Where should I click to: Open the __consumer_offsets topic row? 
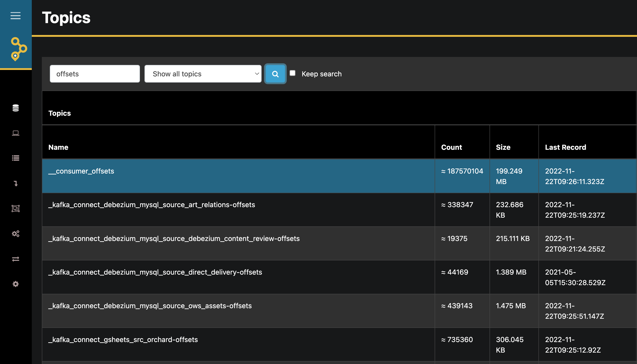coord(339,176)
